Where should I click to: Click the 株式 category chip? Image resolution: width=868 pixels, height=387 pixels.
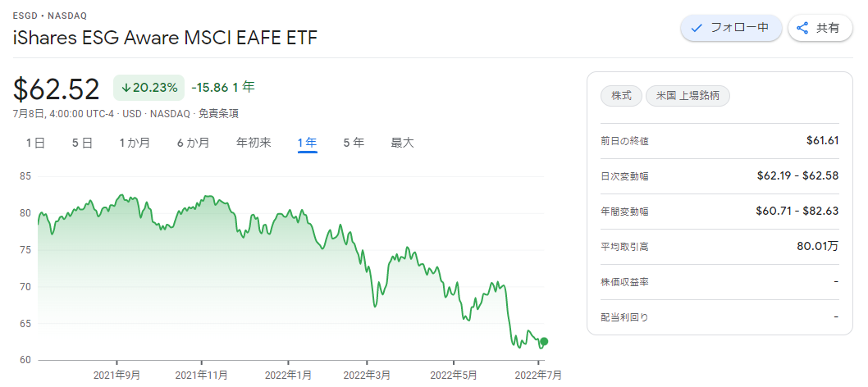pos(621,96)
